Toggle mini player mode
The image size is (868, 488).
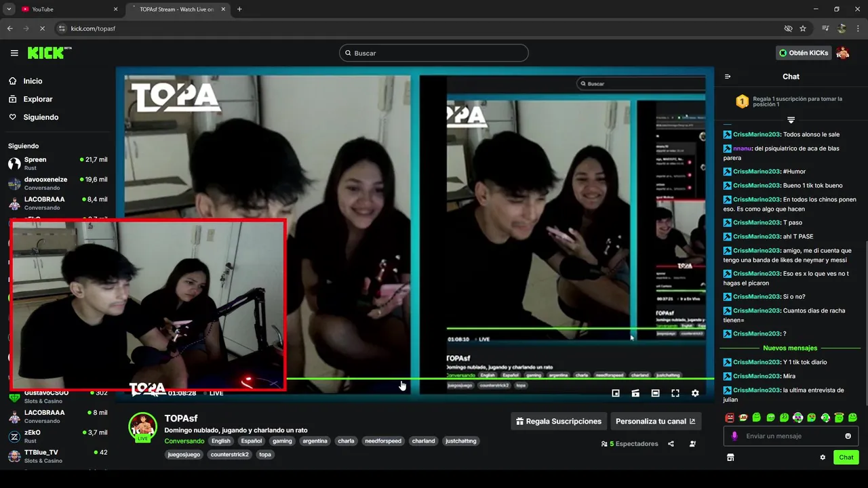pyautogui.click(x=616, y=393)
